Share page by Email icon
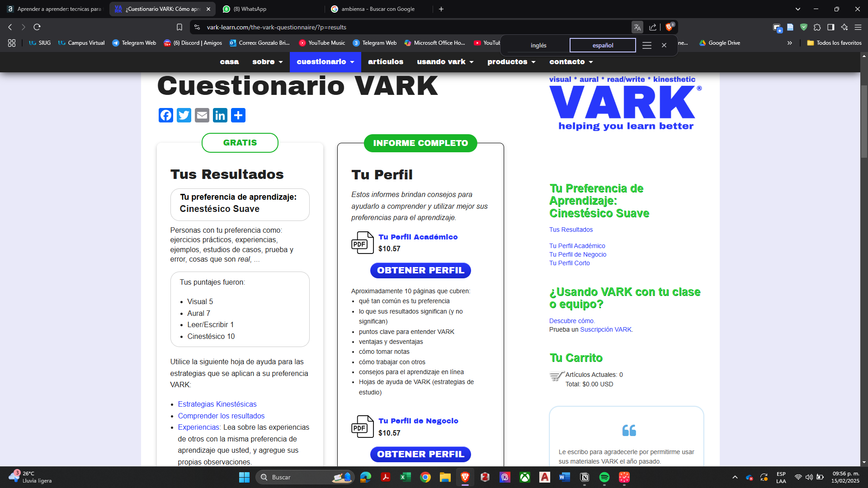Image resolution: width=868 pixels, height=488 pixels. point(202,115)
